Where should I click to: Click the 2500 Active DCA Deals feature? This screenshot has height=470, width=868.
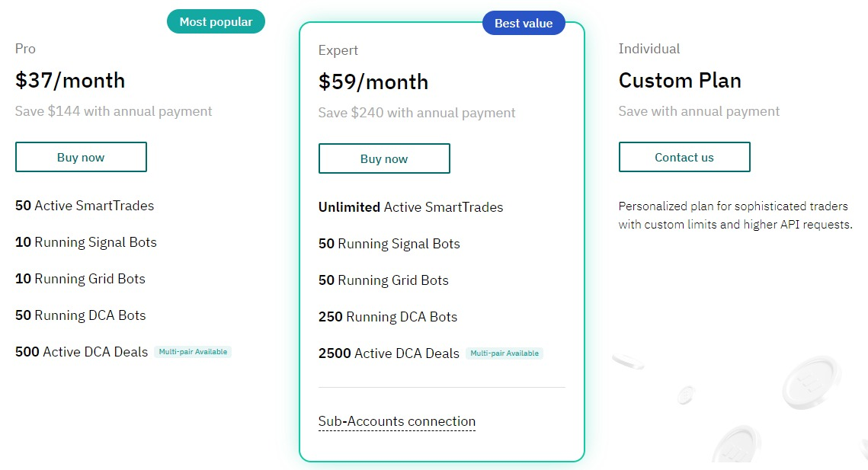click(x=389, y=353)
